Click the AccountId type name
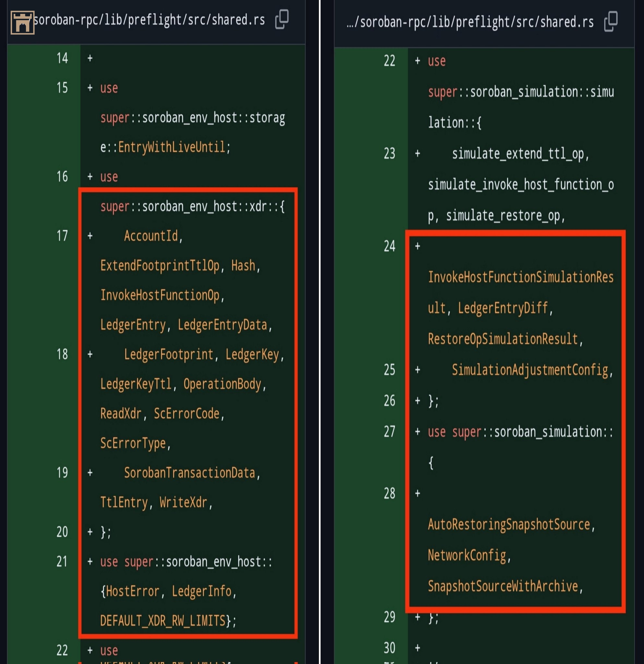Screen dimensions: 644x664 [x=151, y=236]
